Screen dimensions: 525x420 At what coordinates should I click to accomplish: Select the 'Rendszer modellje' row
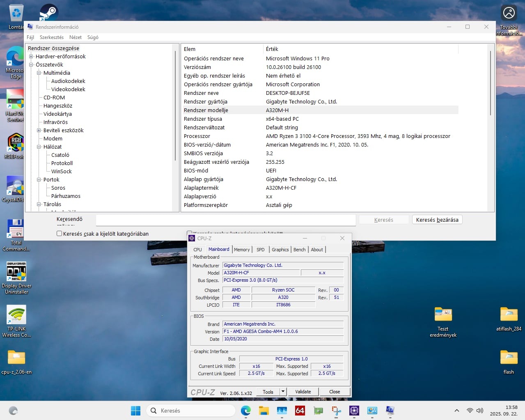[x=320, y=110]
